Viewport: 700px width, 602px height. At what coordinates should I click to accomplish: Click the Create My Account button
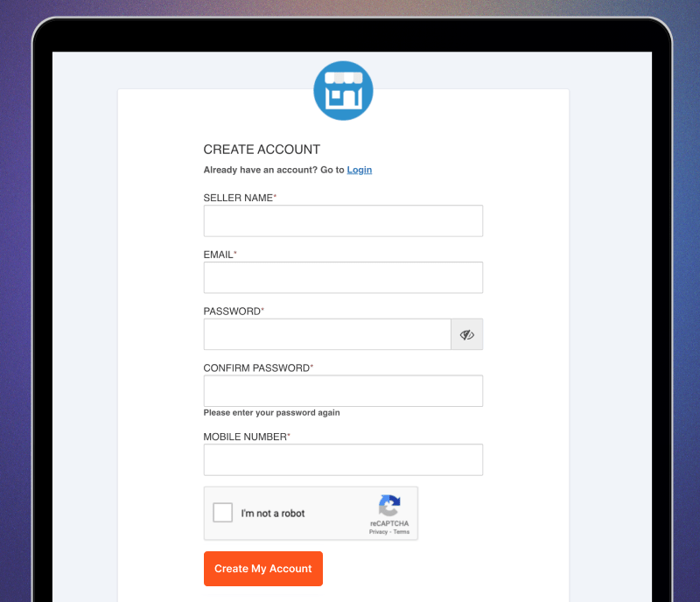pyautogui.click(x=262, y=569)
